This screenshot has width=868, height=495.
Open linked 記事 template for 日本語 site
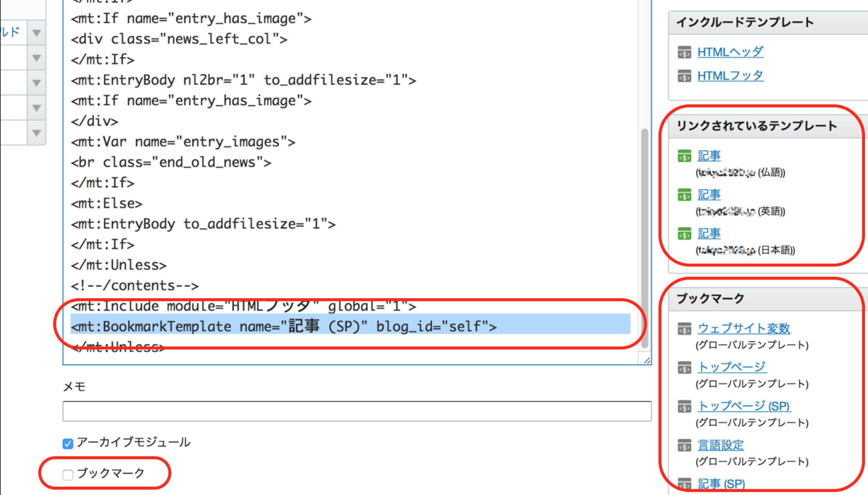(709, 233)
